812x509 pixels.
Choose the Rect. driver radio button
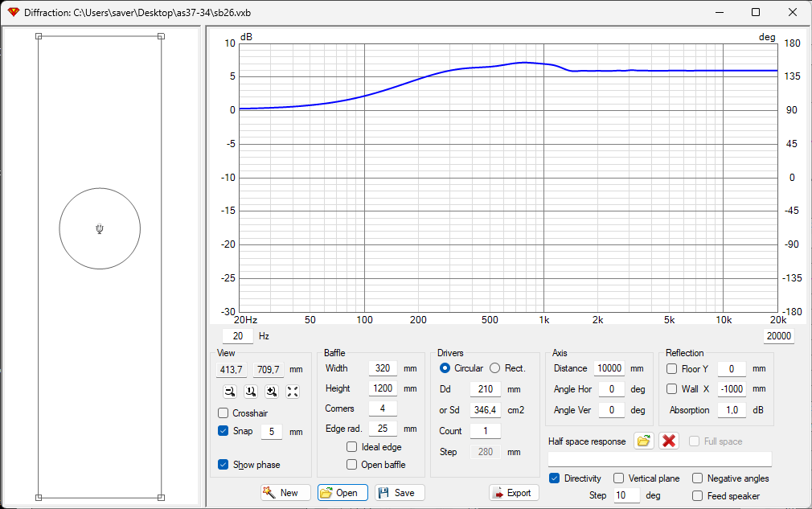[495, 368]
